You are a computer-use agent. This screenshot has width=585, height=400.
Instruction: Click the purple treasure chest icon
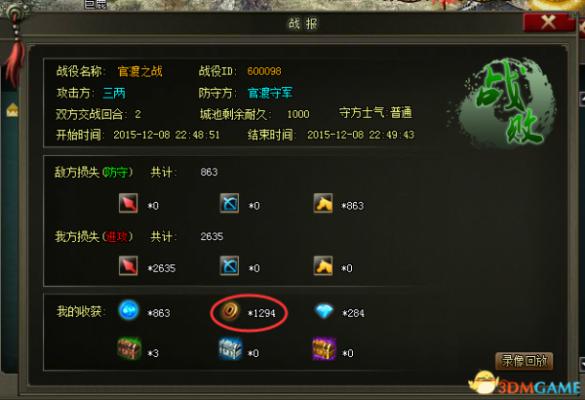coord(324,349)
